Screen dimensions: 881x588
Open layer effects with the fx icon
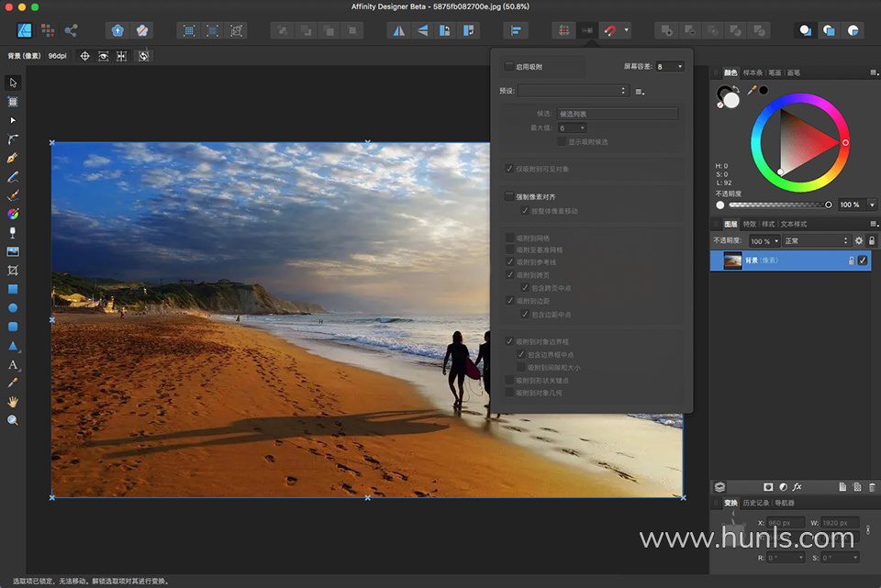coord(797,486)
